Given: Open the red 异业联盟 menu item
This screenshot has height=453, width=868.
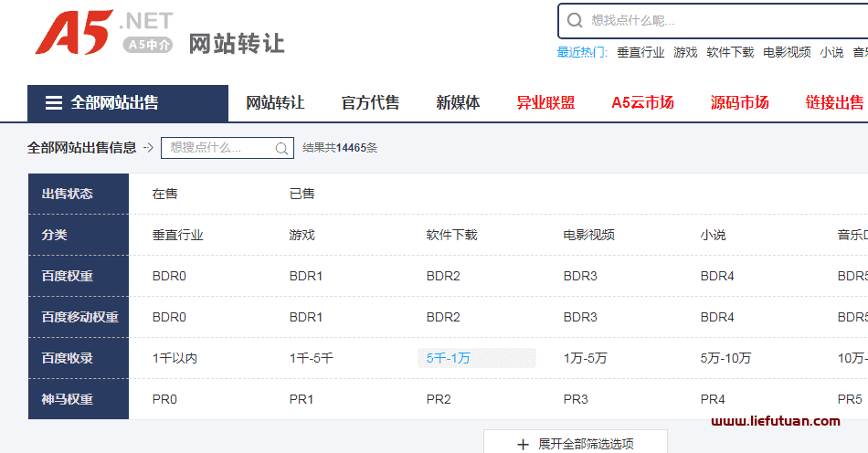Looking at the screenshot, I should click(545, 103).
